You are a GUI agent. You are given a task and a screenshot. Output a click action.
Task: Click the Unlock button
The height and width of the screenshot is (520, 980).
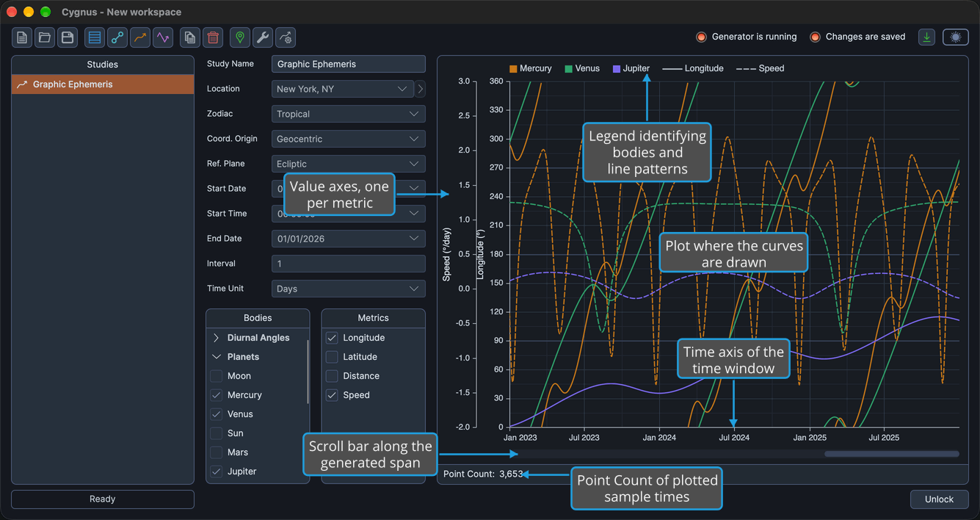point(939,499)
